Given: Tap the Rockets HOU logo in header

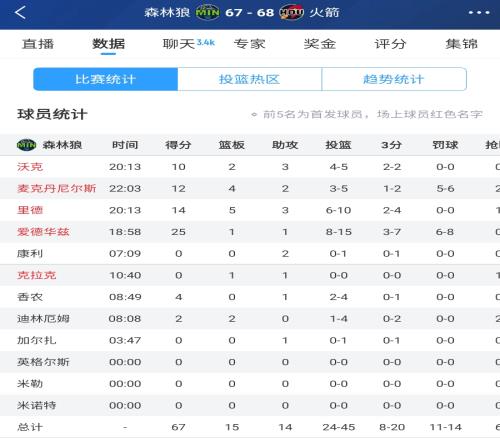Looking at the screenshot, I should coord(292,13).
